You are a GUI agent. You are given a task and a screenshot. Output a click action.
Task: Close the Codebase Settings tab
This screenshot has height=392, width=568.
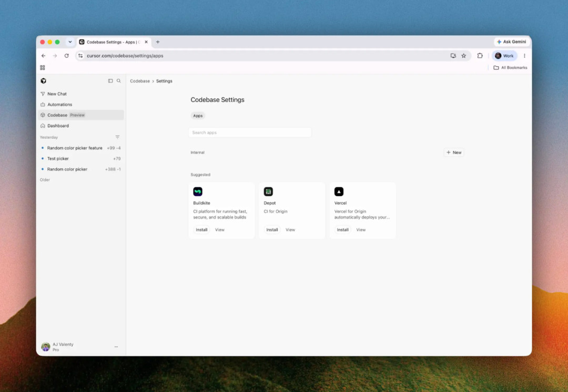point(146,42)
